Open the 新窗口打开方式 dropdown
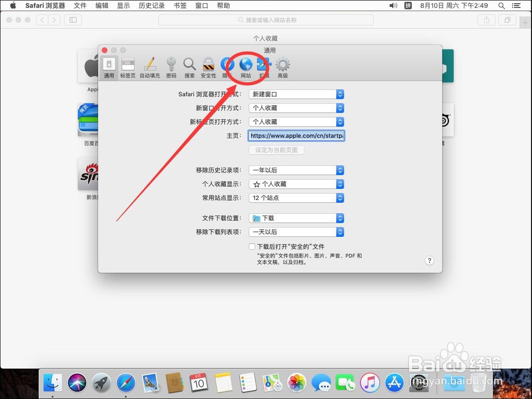The image size is (532, 399). pos(296,108)
